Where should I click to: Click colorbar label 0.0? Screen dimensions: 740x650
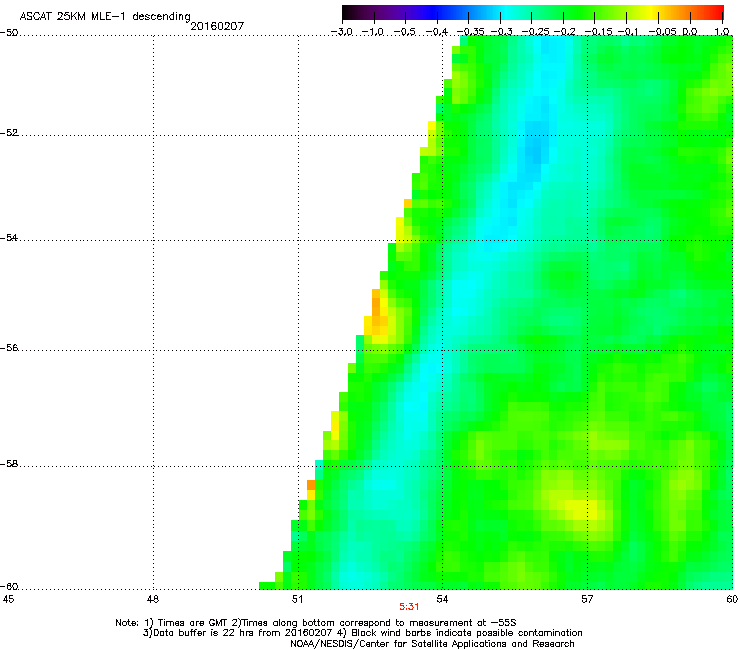(x=690, y=32)
